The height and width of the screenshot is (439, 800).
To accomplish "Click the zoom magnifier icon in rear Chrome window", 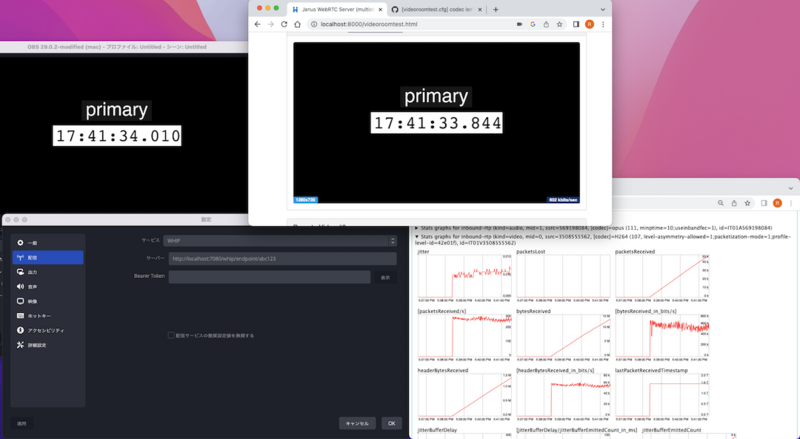I will click(720, 203).
